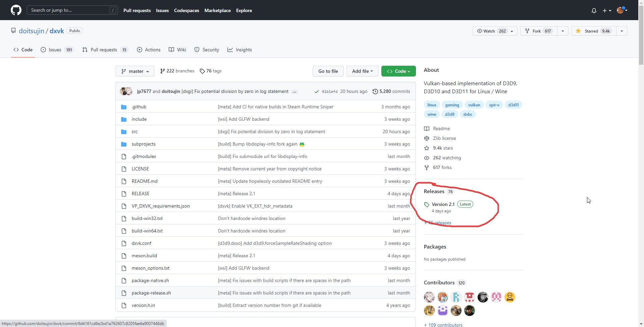The image size is (644, 327).
Task: Open the version.h.in file
Action: point(143,305)
